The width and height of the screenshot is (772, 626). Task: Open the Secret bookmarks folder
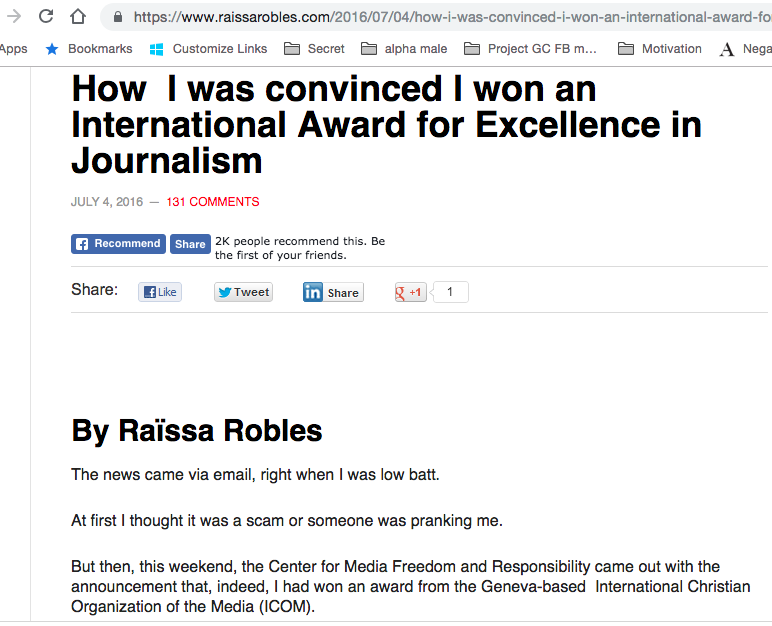314,49
